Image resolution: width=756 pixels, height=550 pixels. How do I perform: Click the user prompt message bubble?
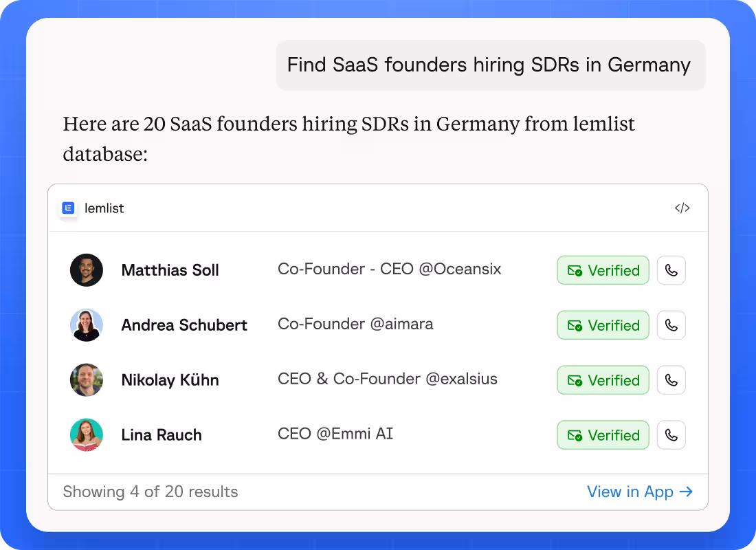491,65
